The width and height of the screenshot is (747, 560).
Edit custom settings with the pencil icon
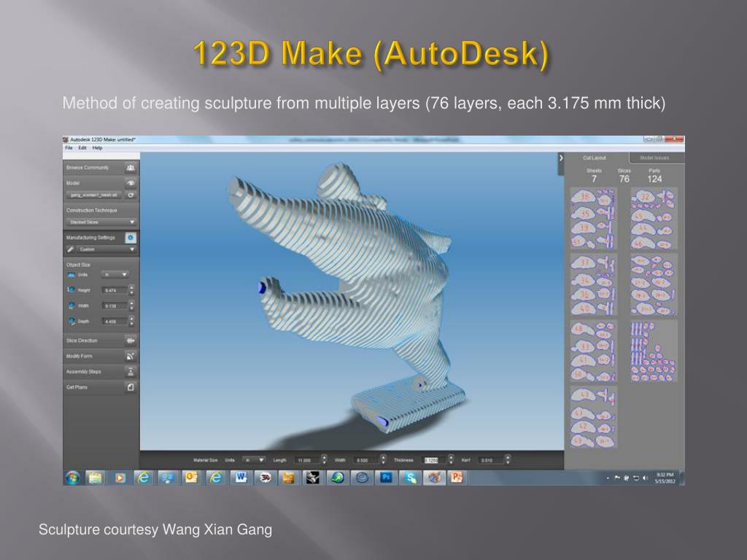pyautogui.click(x=71, y=249)
